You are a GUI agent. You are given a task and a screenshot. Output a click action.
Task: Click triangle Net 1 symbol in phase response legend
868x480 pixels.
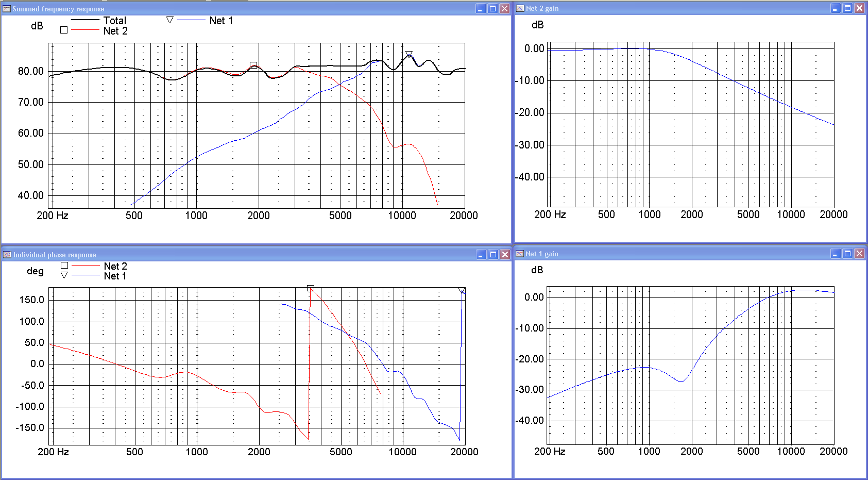[64, 275]
